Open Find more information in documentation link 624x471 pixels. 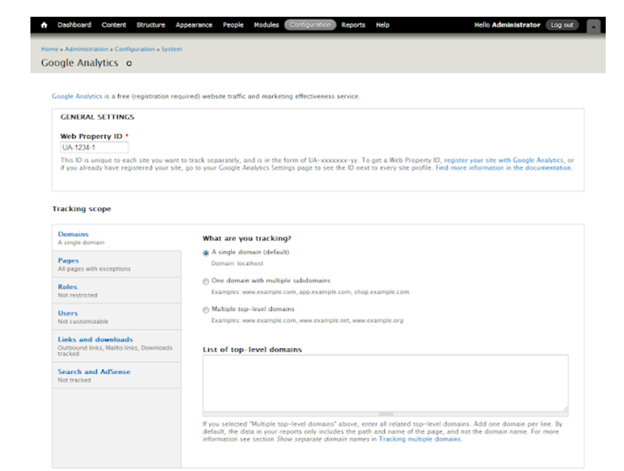tap(503, 168)
